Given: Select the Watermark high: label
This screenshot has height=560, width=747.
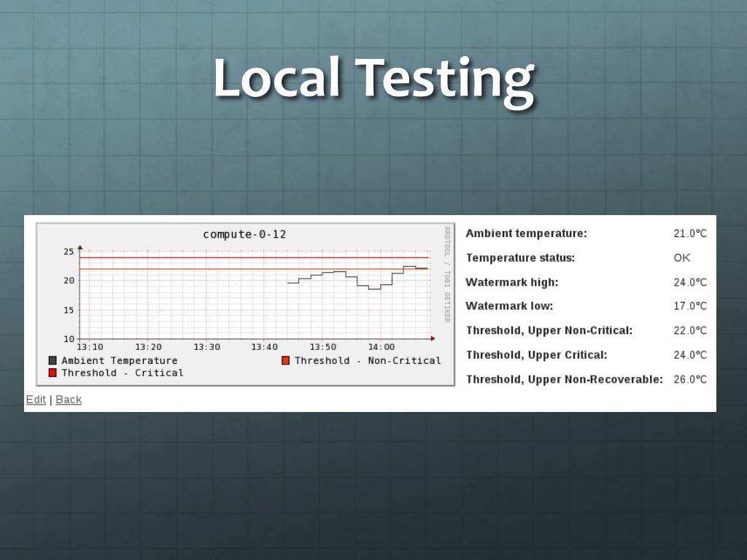Looking at the screenshot, I should coord(511,282).
